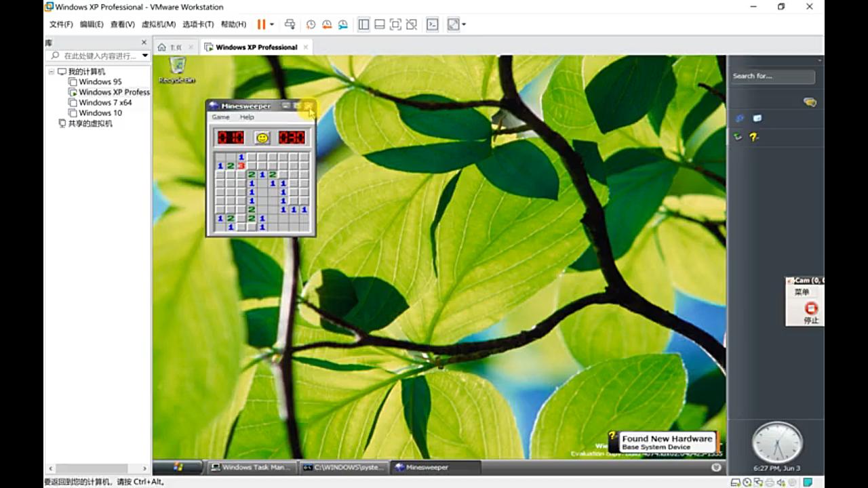This screenshot has height=488, width=868.
Task: Click the Search for... field in sidebar
Action: point(772,76)
